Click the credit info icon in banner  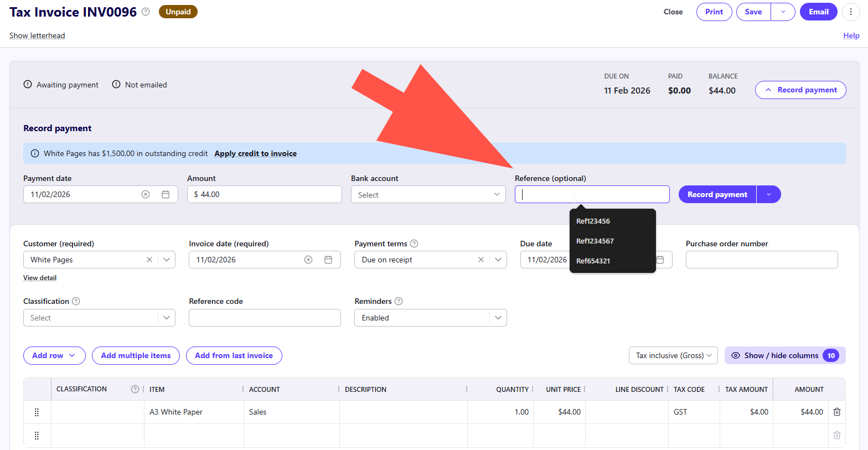pos(35,153)
